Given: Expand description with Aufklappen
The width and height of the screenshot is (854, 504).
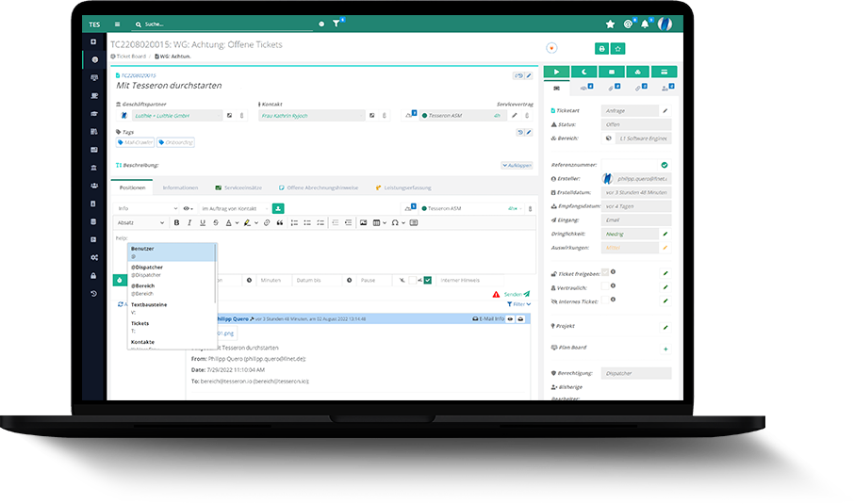Looking at the screenshot, I should click(517, 165).
